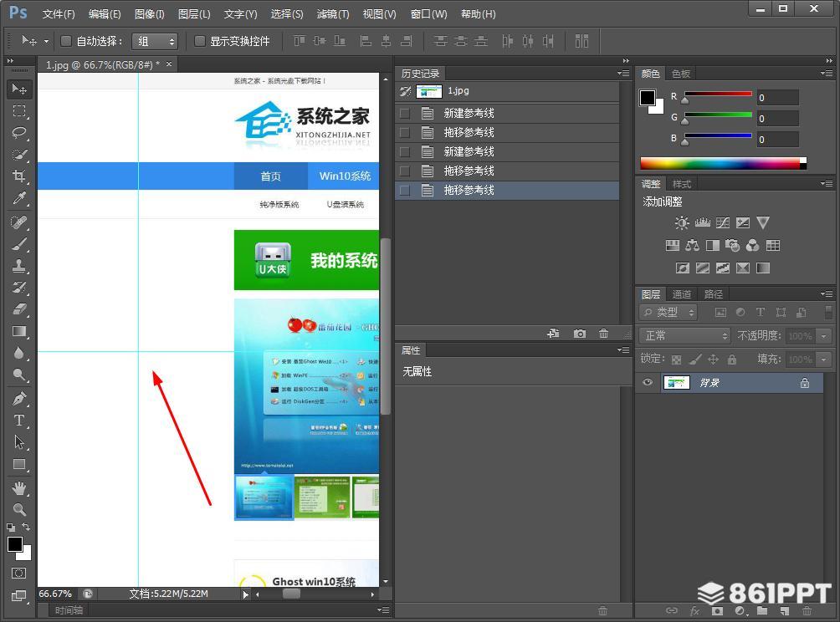Open the opacity dropdown arrow
The height and width of the screenshot is (622, 840).
coord(823,336)
